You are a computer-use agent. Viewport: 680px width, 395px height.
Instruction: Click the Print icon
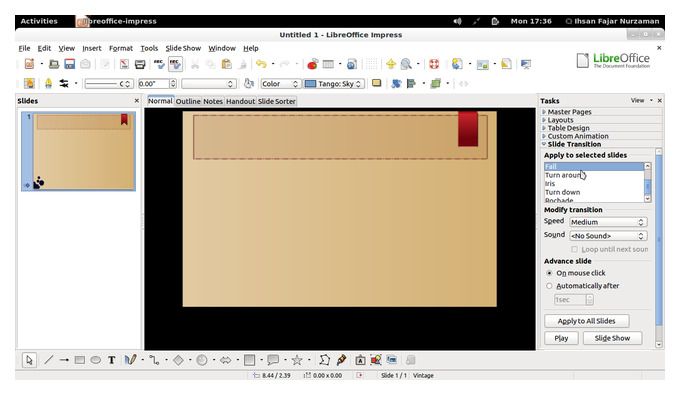(x=140, y=64)
